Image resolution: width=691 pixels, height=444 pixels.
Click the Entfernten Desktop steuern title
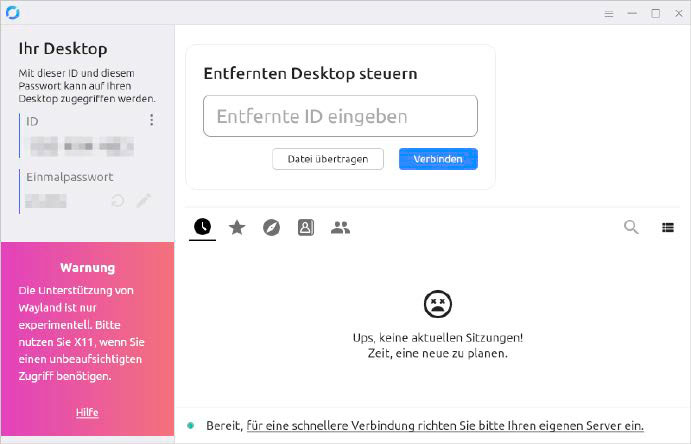point(310,74)
